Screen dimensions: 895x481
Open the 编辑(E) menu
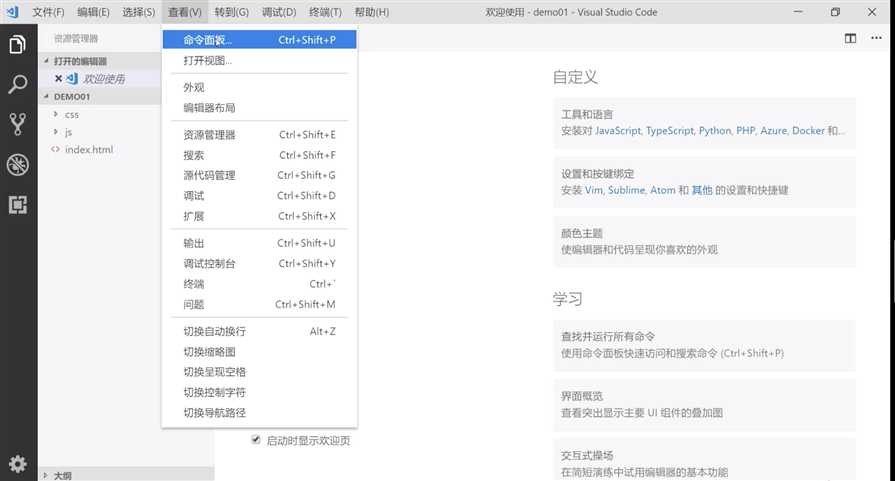[93, 12]
